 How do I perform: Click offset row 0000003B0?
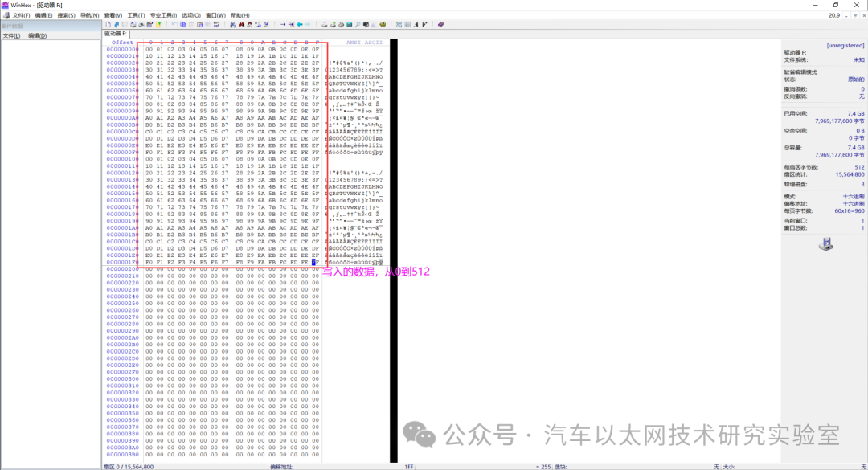coord(123,455)
